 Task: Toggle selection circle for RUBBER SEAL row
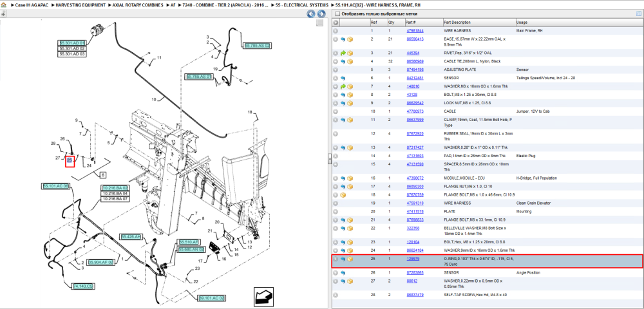(x=336, y=134)
